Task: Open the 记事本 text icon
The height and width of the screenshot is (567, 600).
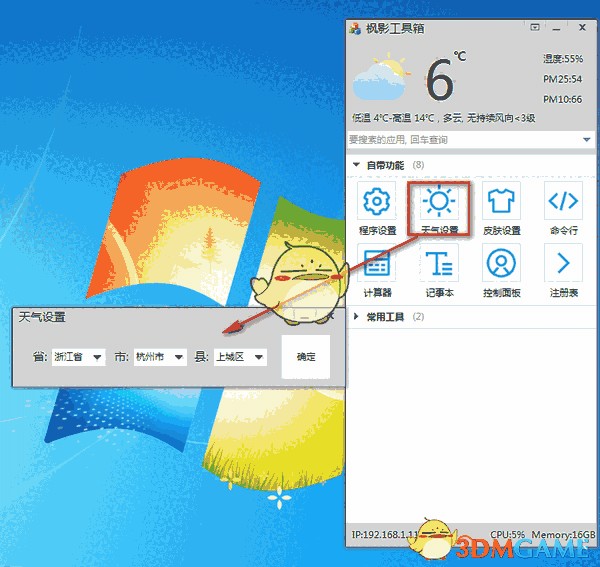Action: coord(439,263)
